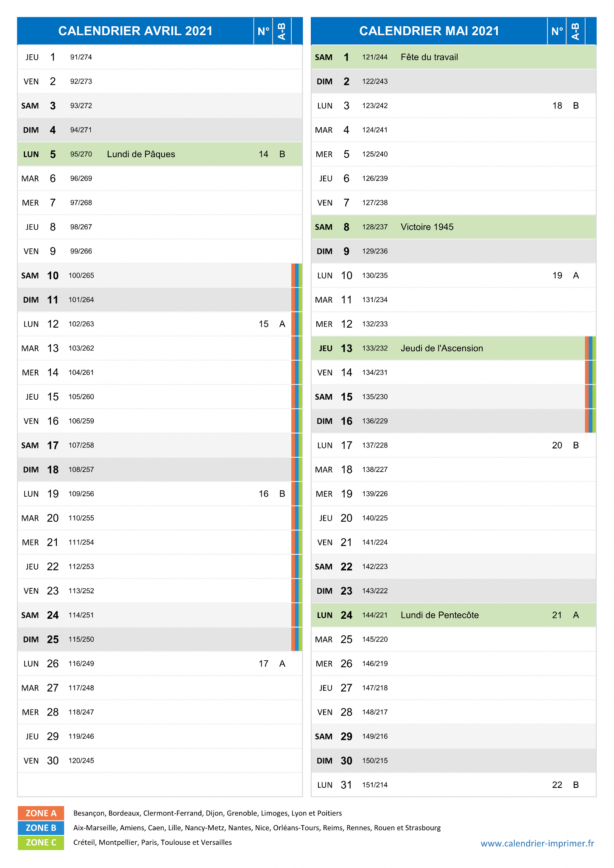Click week number 22 in May

point(557,785)
